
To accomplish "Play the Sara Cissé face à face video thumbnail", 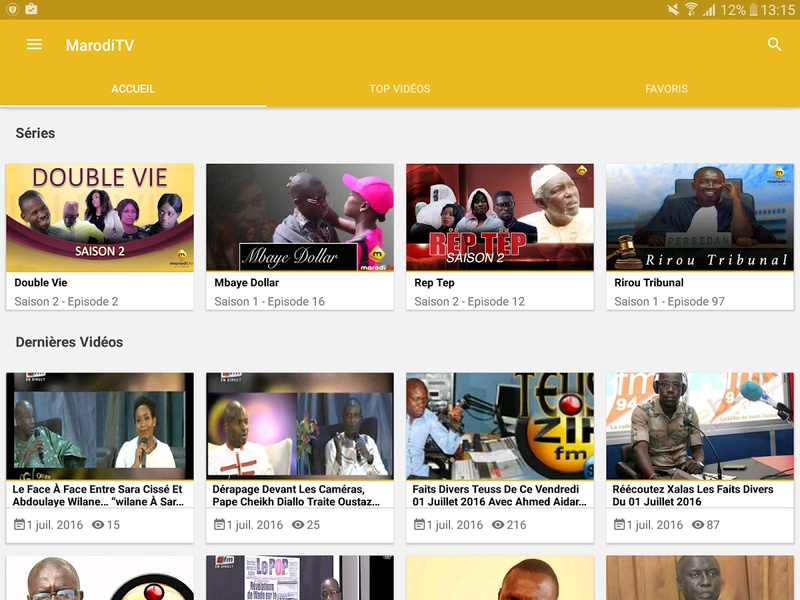I will coord(100,426).
